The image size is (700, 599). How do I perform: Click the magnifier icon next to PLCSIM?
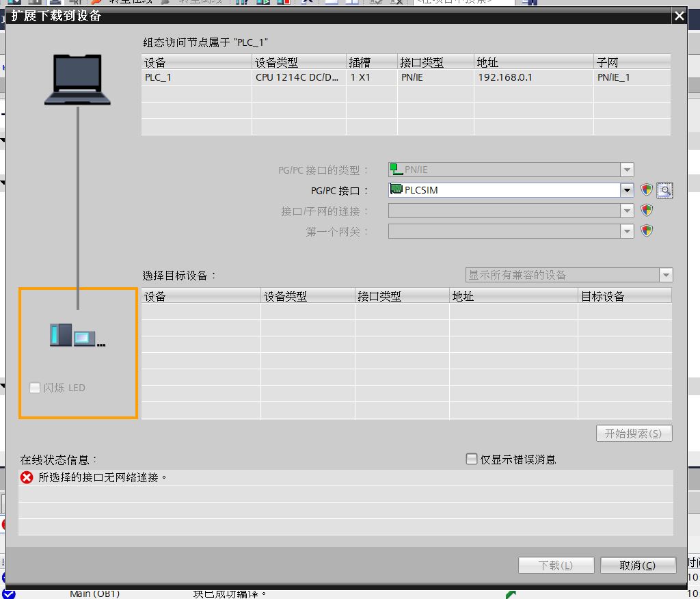click(x=664, y=190)
